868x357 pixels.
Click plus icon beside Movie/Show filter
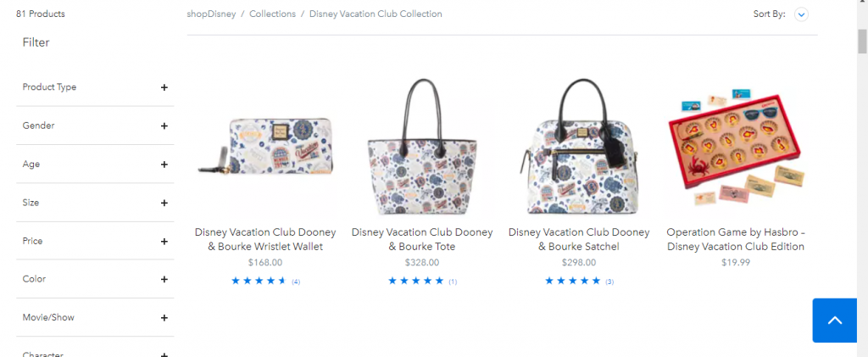point(164,318)
